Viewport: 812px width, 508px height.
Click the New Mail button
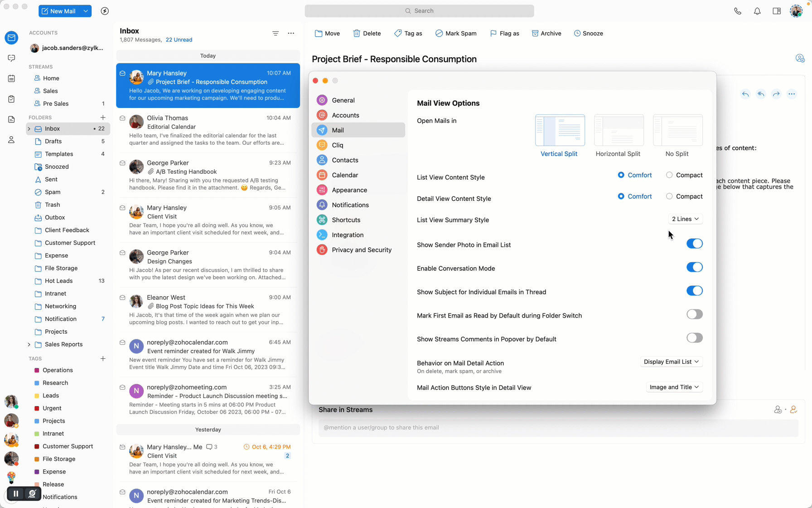pyautogui.click(x=59, y=11)
